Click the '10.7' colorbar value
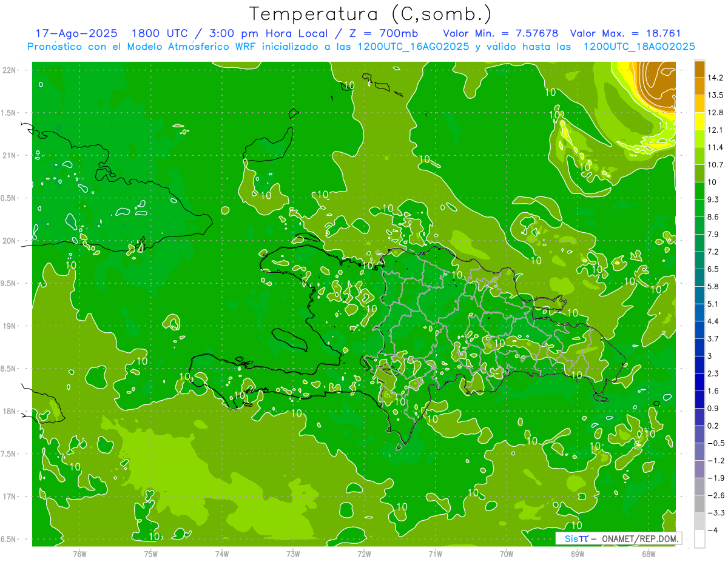Image resolution: width=728 pixels, height=562 pixels. point(716,165)
